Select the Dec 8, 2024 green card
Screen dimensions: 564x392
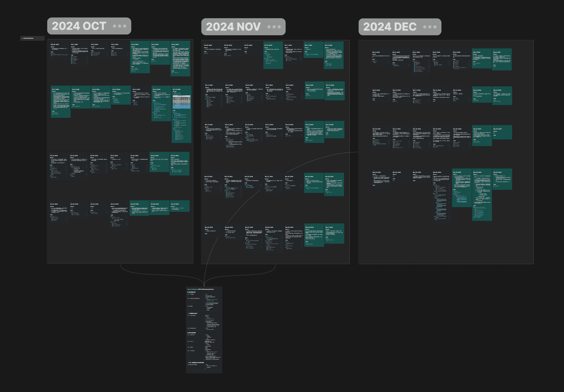tap(502, 59)
